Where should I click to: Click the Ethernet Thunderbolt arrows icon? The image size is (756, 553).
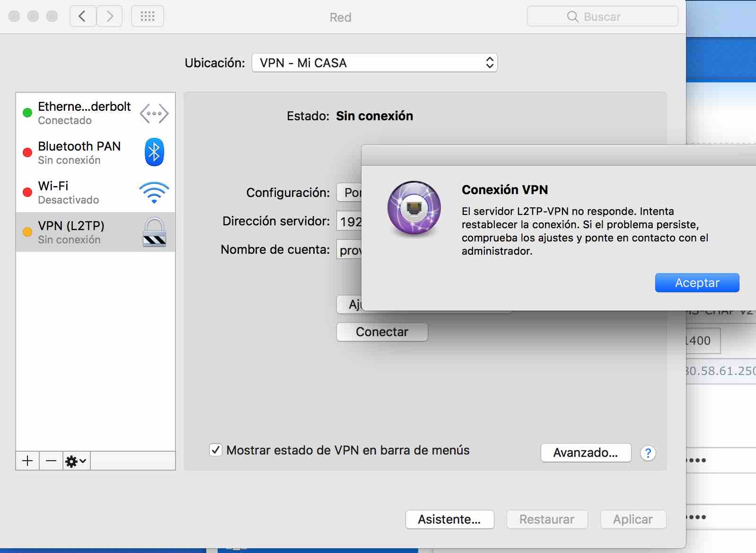tap(154, 114)
